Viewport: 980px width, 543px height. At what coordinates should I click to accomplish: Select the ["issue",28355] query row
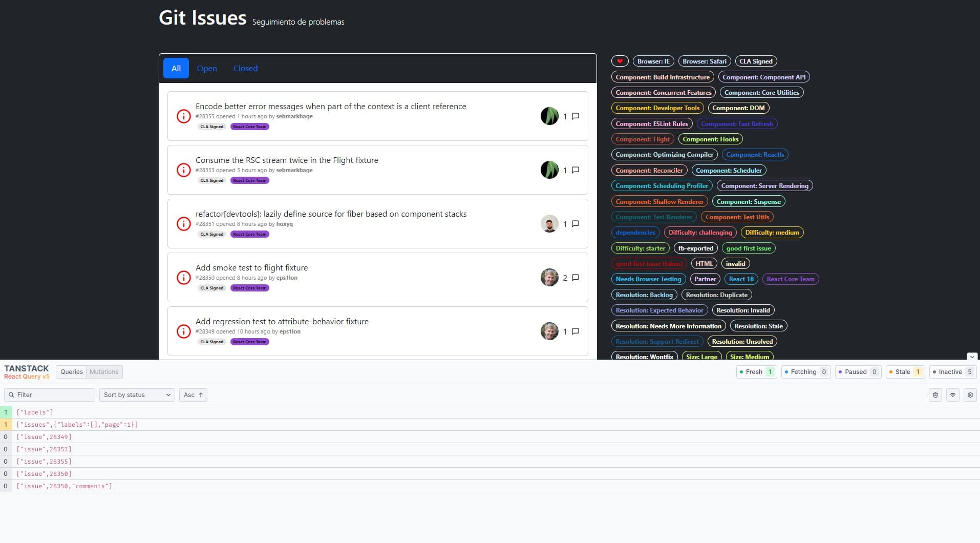[x=490, y=462]
